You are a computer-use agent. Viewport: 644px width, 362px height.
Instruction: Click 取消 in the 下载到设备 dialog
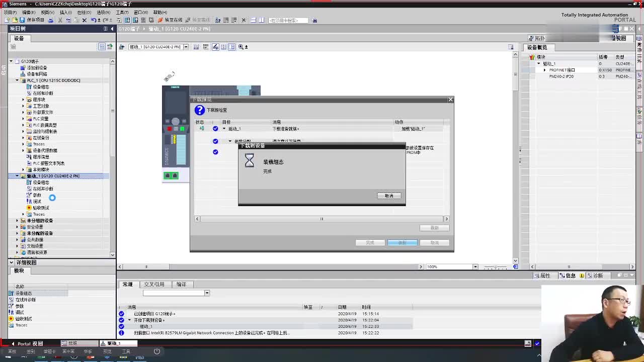389,196
